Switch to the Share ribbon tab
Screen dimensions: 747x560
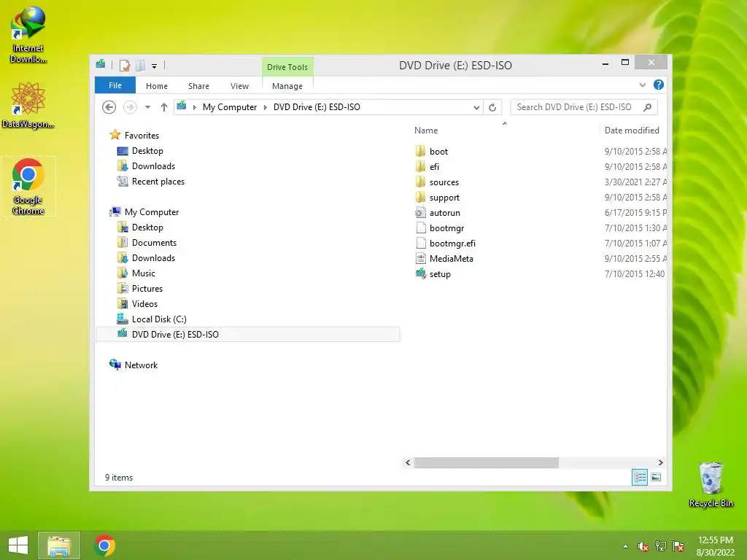pyautogui.click(x=198, y=86)
